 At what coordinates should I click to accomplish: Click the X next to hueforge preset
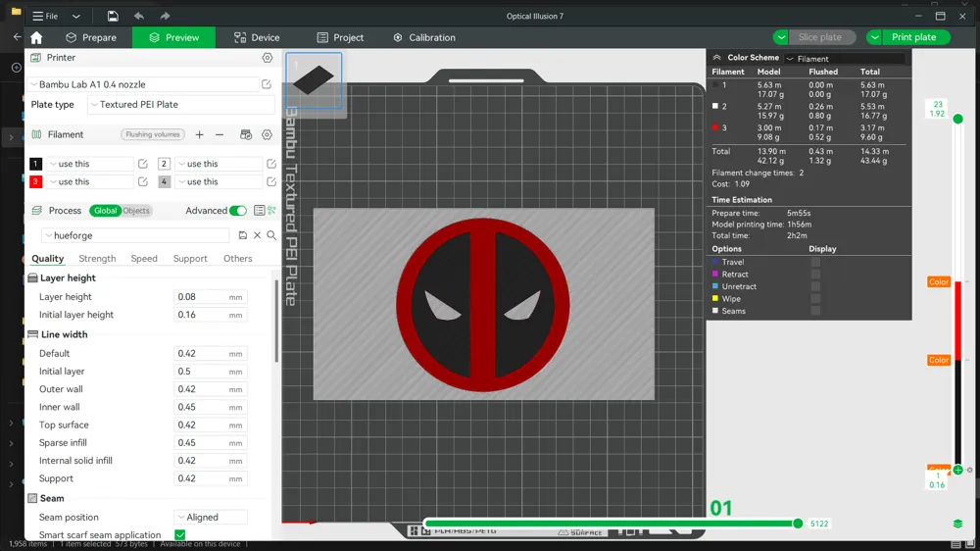(x=257, y=235)
